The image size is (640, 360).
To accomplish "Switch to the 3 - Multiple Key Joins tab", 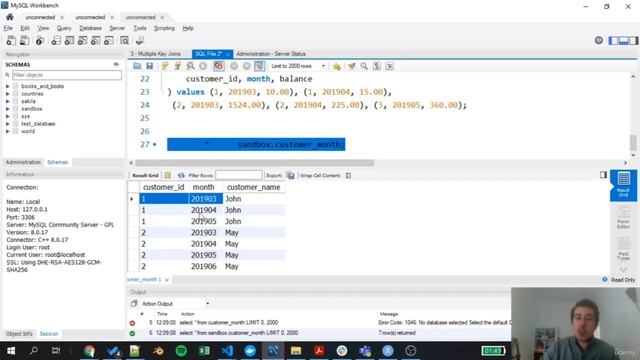I will pyautogui.click(x=156, y=54).
